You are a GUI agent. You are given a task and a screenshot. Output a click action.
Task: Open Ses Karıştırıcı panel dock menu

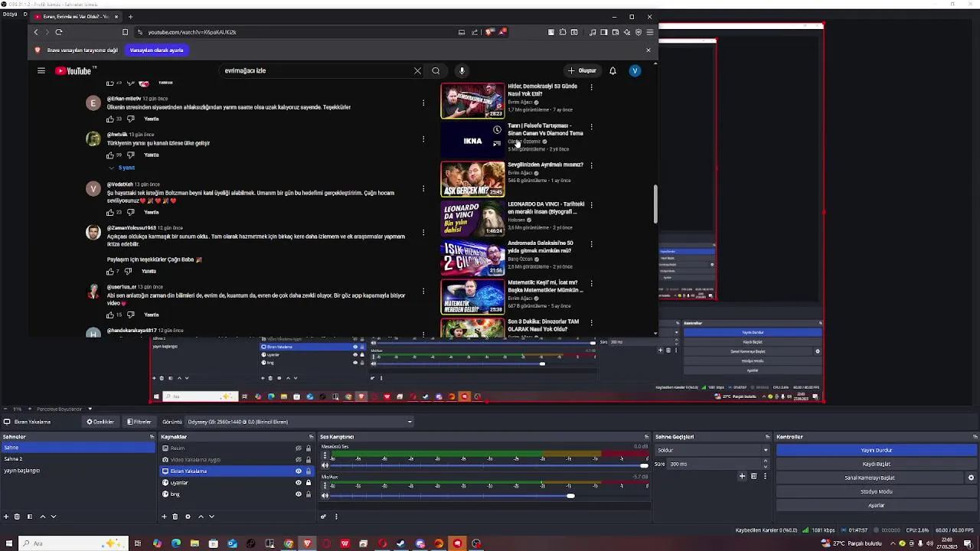pos(647,437)
